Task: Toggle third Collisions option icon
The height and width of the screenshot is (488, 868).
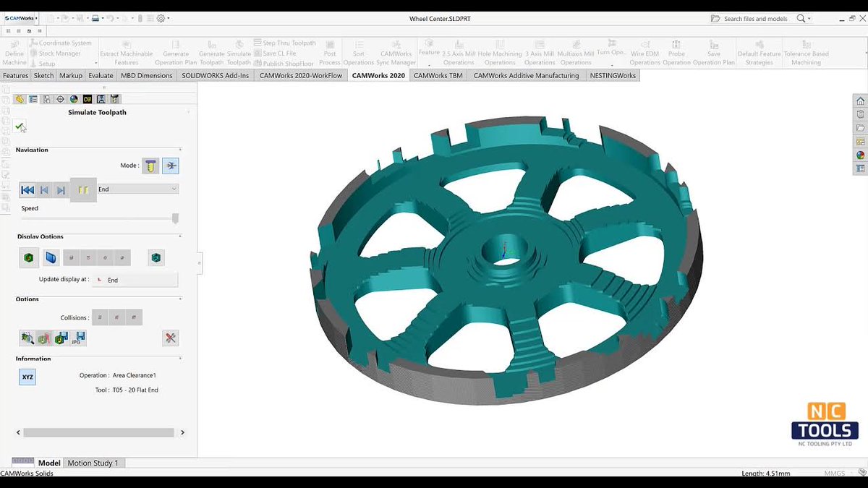Action: coord(134,317)
